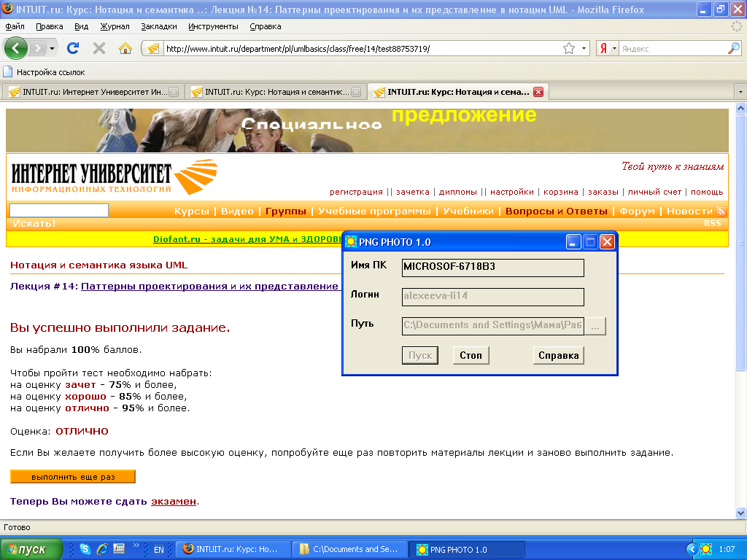This screenshot has width=747, height=560.
Task: Switch to the second INTUIT.ru: Курс tab
Action: [x=276, y=92]
